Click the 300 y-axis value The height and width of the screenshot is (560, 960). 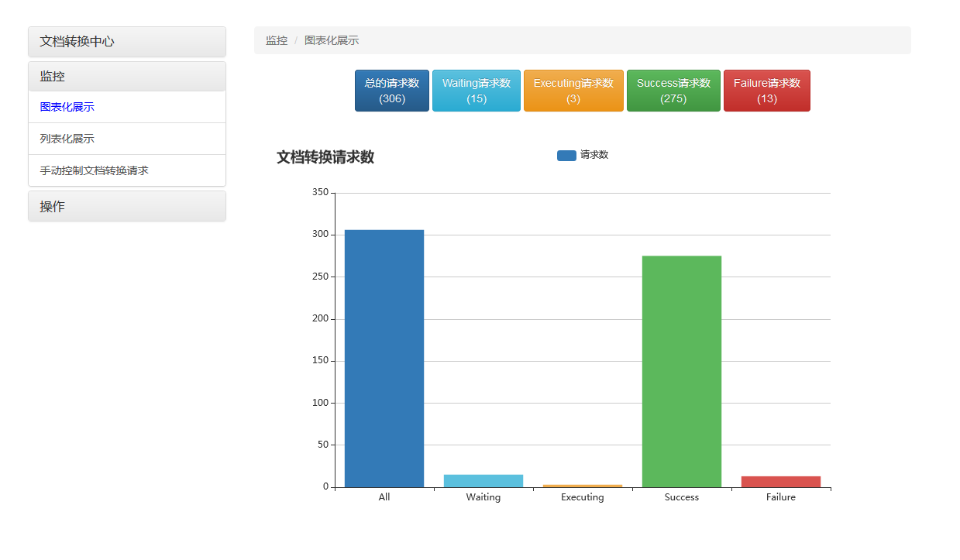point(320,234)
